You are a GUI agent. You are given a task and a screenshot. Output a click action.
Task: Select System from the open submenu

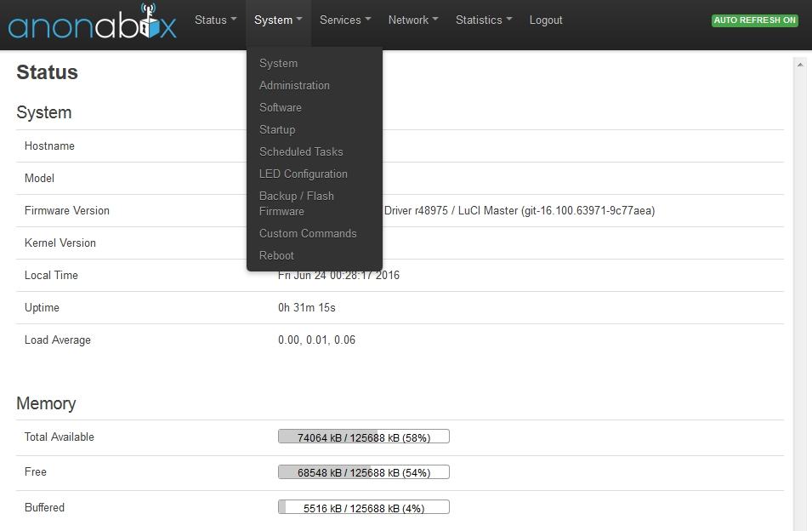(278, 63)
